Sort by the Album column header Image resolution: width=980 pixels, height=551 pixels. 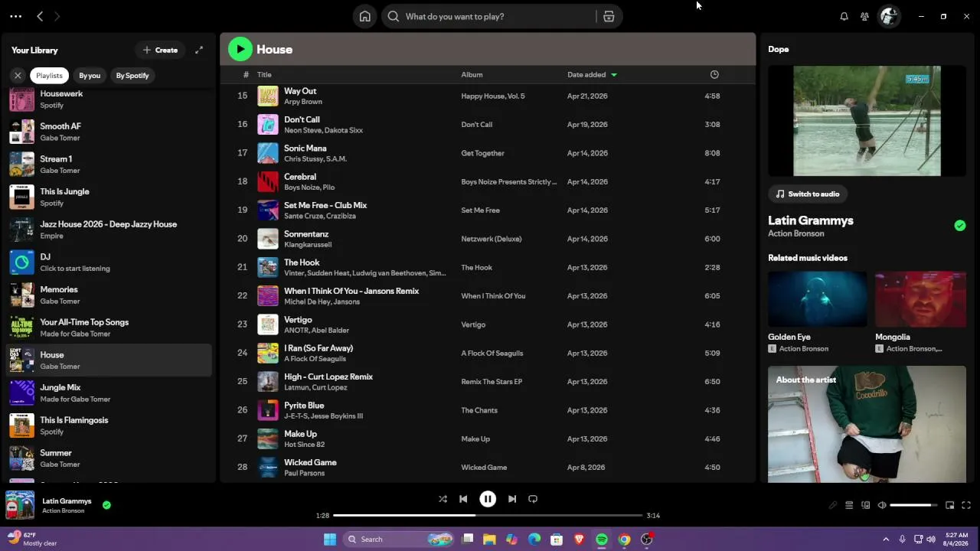coord(472,74)
